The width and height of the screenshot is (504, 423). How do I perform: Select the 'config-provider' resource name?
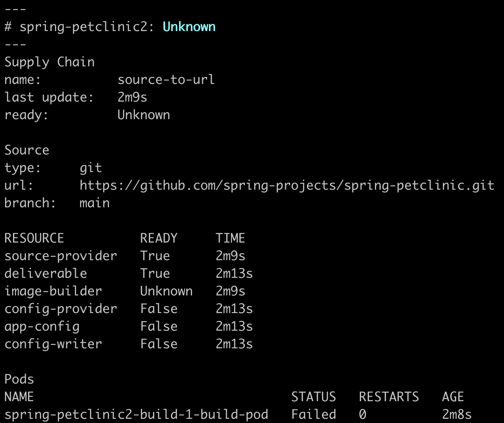coord(61,309)
